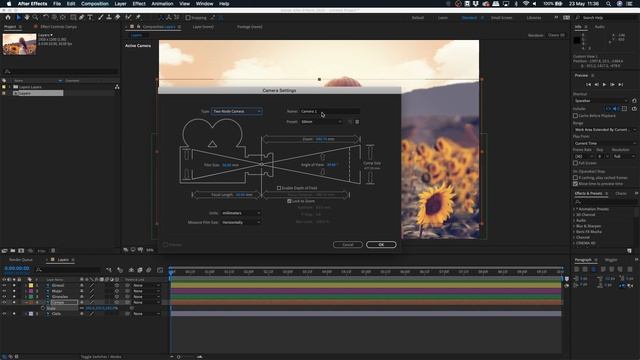This screenshot has height=360, width=640.
Task: Select the Rectangle shape tool
Action: [x=73, y=18]
